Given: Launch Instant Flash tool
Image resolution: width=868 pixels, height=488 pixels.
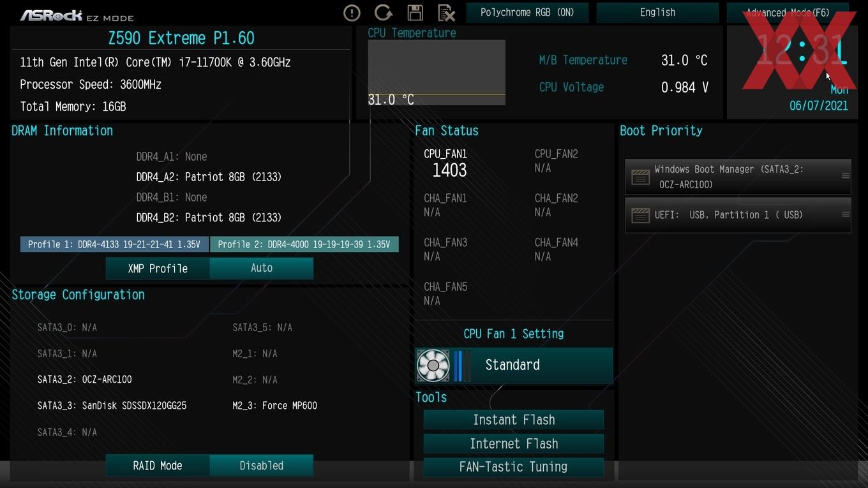Looking at the screenshot, I should (x=514, y=420).
